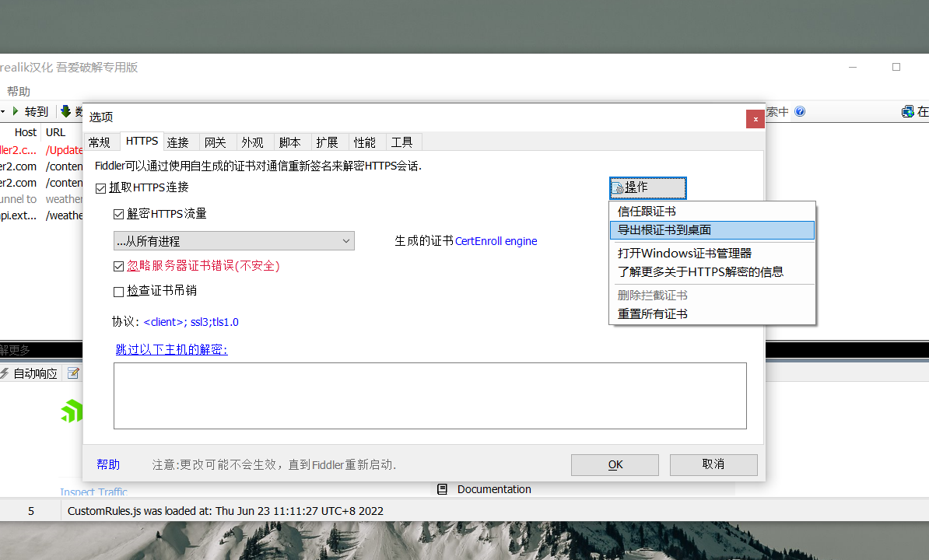Uncheck the 解密HTTPS流量 checkbox
929x560 pixels.
coord(119,214)
